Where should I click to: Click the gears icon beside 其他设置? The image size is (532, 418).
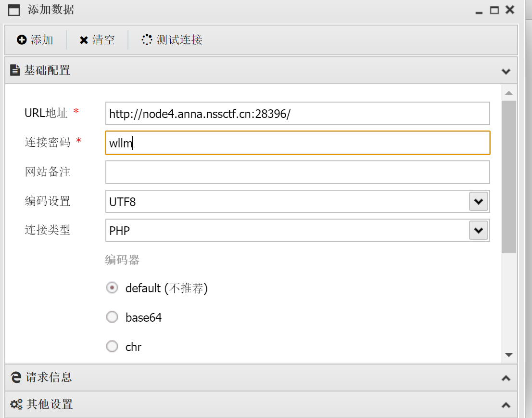click(16, 404)
